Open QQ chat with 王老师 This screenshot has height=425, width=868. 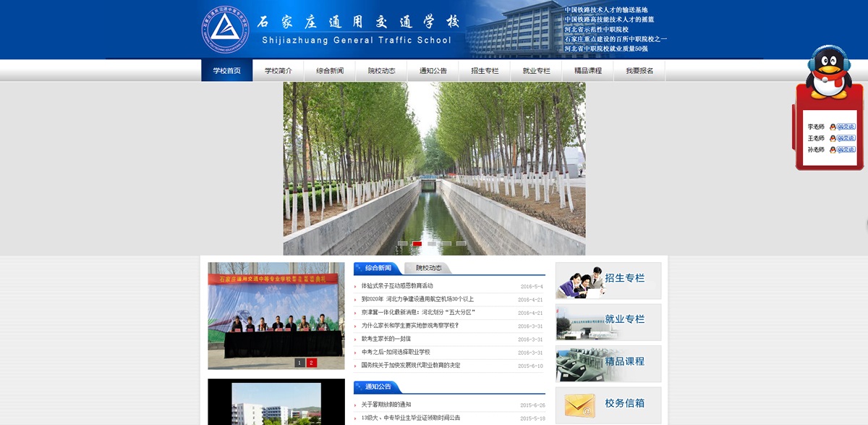click(846, 138)
